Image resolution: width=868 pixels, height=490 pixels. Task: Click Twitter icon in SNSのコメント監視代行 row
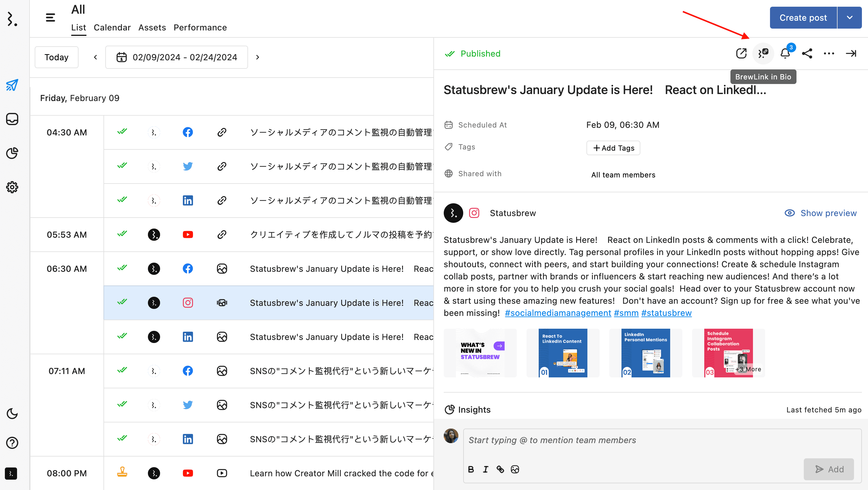(188, 405)
